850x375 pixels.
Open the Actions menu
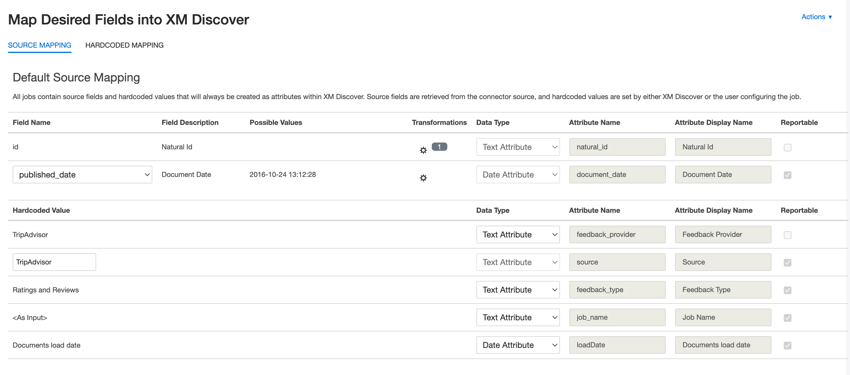[x=816, y=17]
